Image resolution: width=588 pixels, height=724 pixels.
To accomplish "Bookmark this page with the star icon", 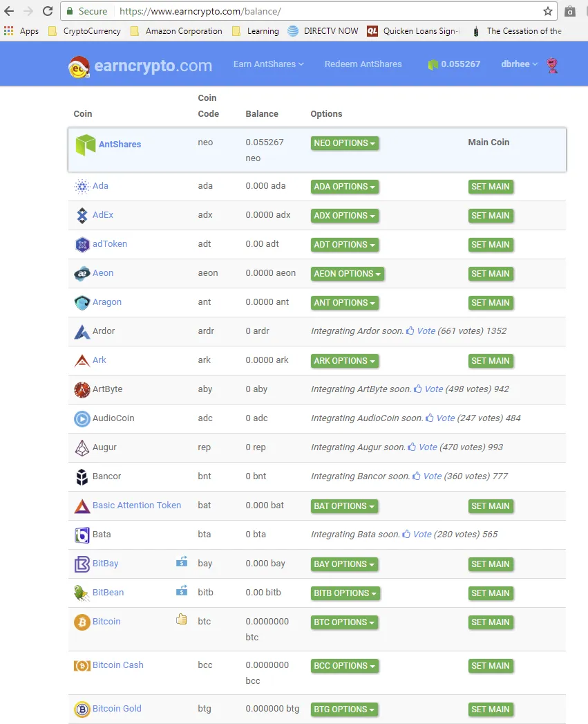I will click(547, 11).
